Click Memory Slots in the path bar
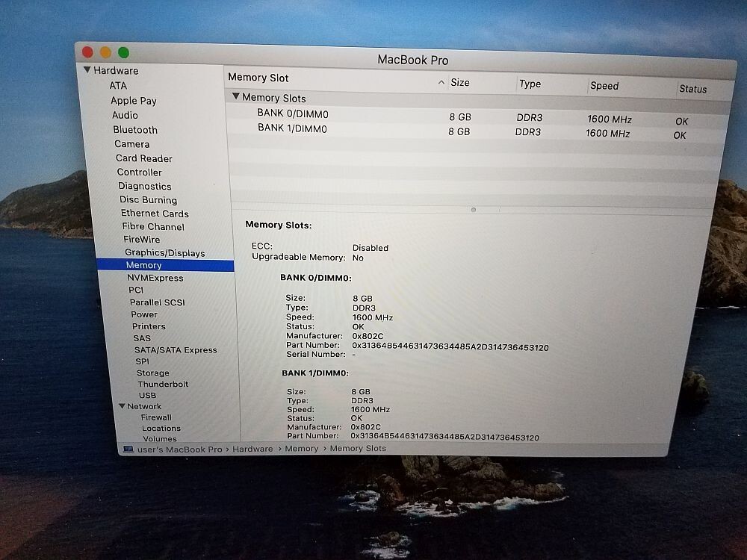Screen dimensions: 747x560 (x=358, y=448)
